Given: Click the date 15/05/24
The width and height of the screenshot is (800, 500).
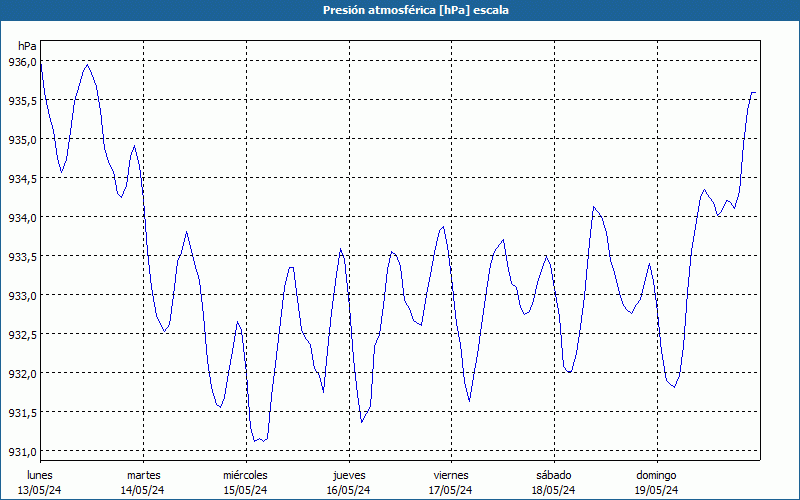Looking at the screenshot, I should [245, 490].
